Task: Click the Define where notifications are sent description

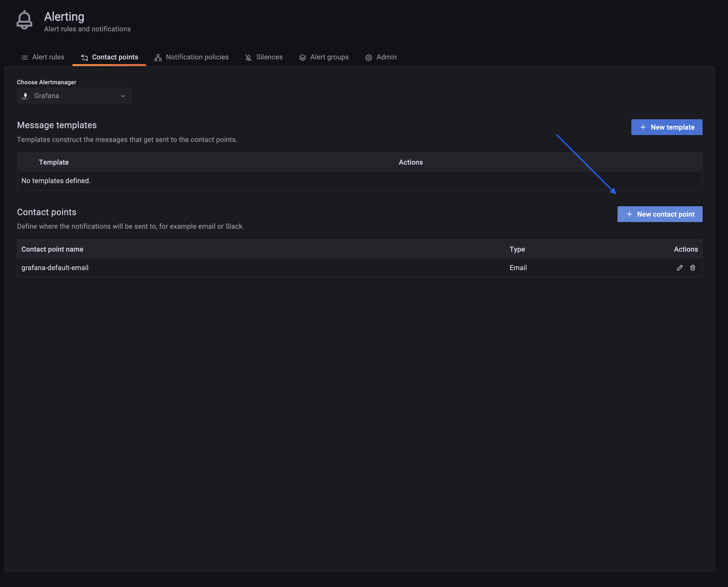Action: 130,226
